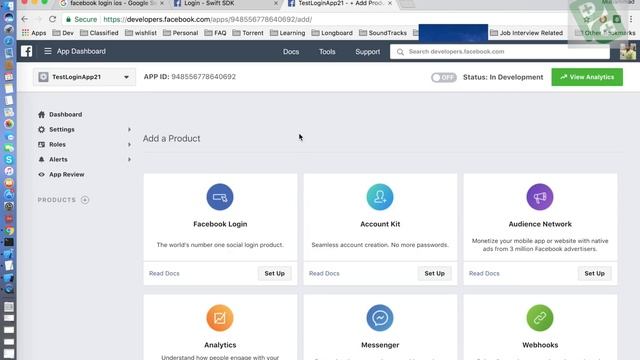
Task: Toggle the app status OFF switch
Action: 444,78
